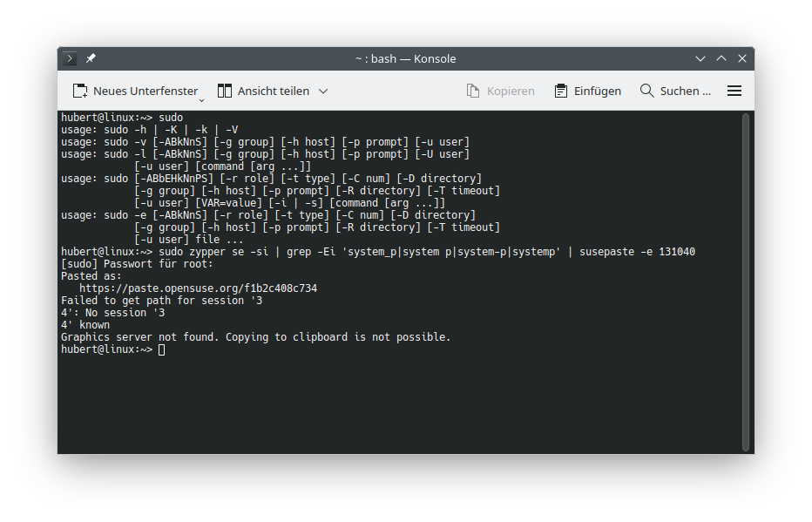The width and height of the screenshot is (812, 522).
Task: Open the window menu via the Konsole title icon
Action: pos(71,58)
